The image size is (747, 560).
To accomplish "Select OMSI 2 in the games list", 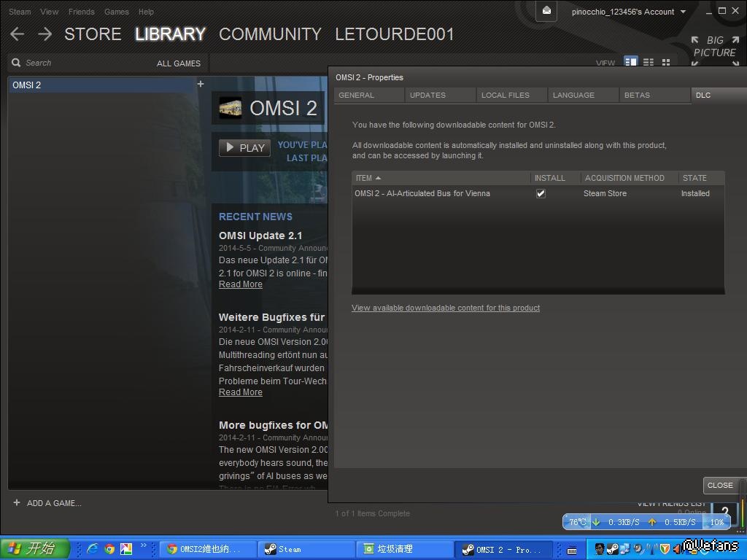I will point(101,85).
